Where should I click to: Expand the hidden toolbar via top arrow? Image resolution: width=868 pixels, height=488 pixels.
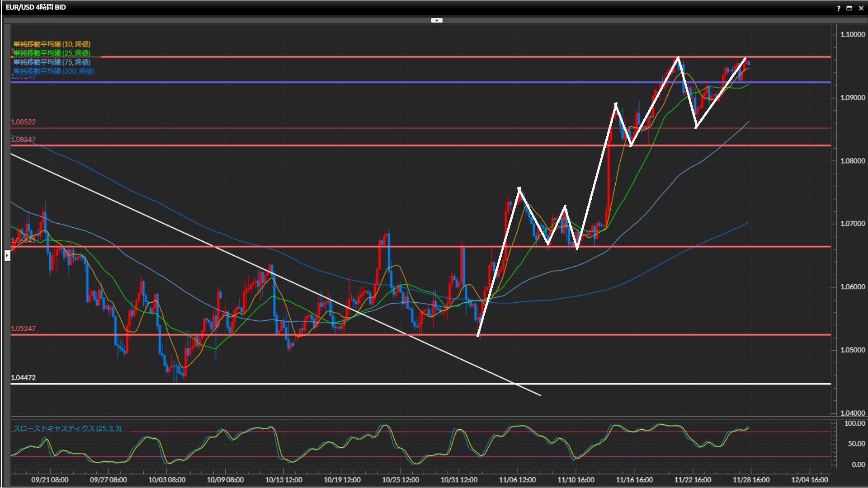tap(437, 20)
